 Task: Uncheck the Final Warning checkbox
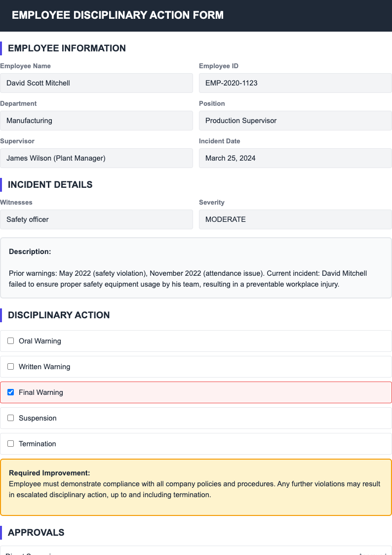tap(10, 392)
